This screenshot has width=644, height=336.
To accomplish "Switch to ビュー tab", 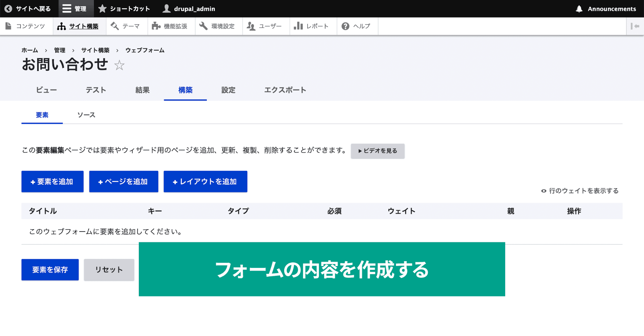I will 46,90.
